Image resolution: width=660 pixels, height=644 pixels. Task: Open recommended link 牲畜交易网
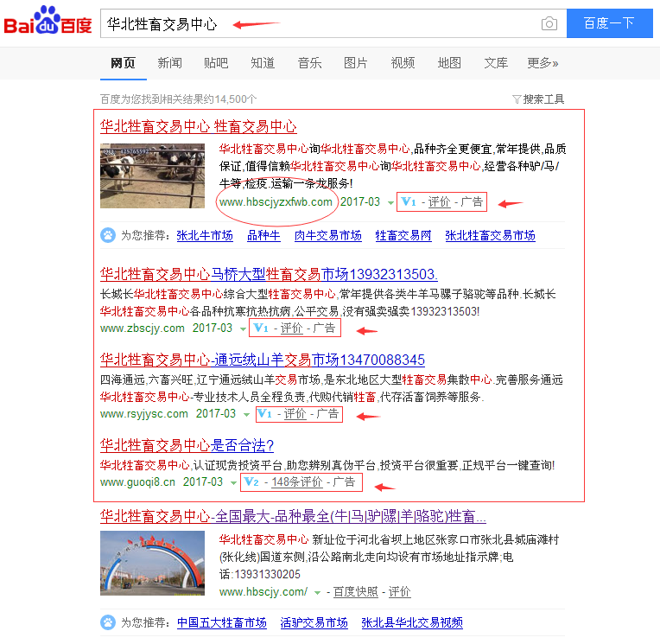pyautogui.click(x=403, y=235)
